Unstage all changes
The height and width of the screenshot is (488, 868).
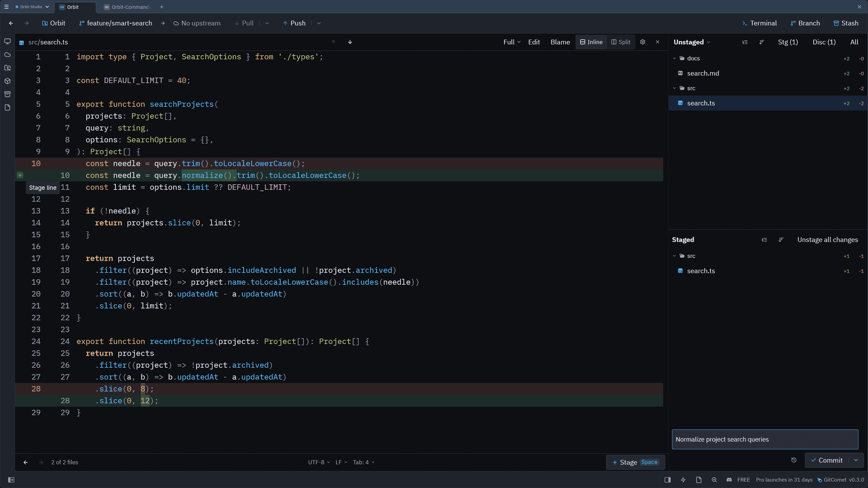[x=827, y=240]
